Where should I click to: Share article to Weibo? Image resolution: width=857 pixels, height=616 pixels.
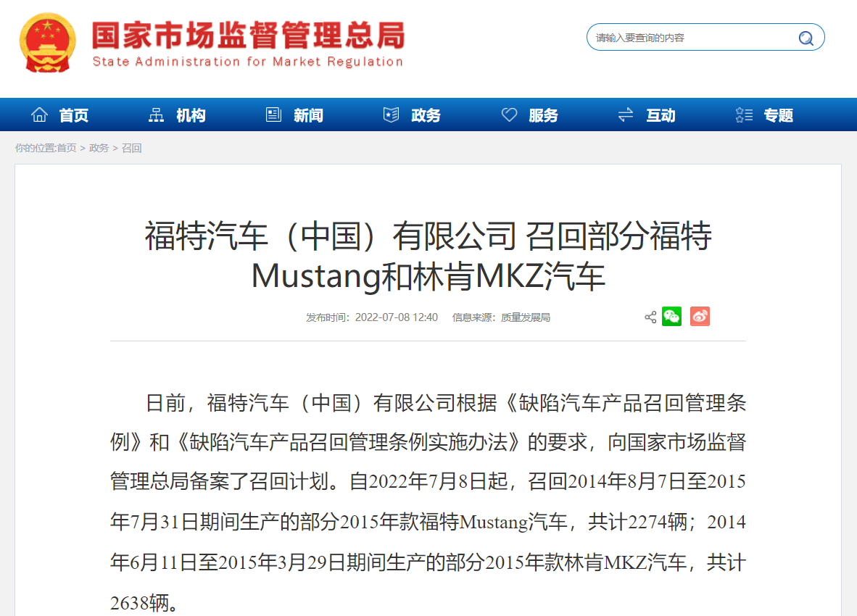700,316
